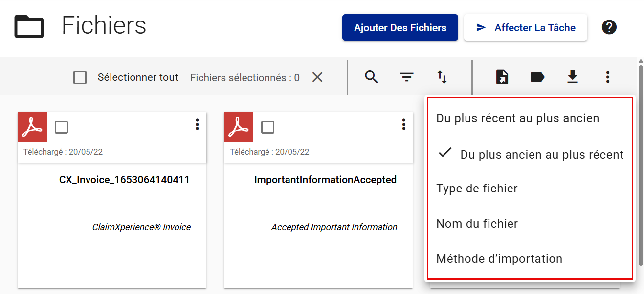
Task: Open CX_Invoice card three-dot menu
Action: pyautogui.click(x=197, y=125)
